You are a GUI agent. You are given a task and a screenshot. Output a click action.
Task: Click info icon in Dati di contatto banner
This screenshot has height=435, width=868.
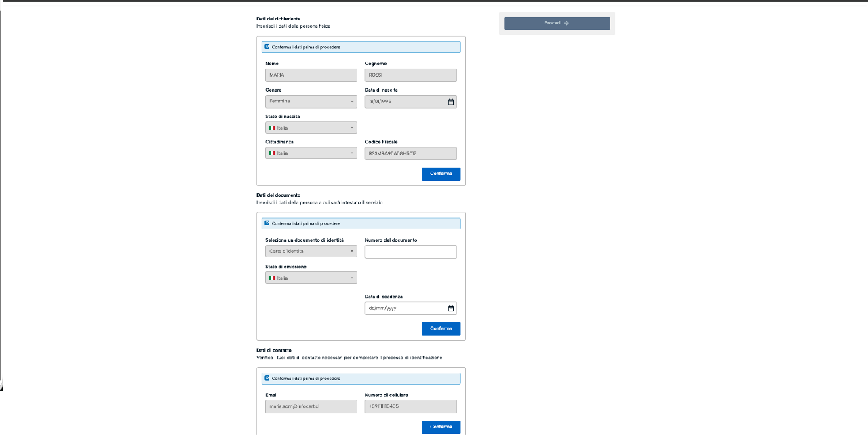point(267,379)
